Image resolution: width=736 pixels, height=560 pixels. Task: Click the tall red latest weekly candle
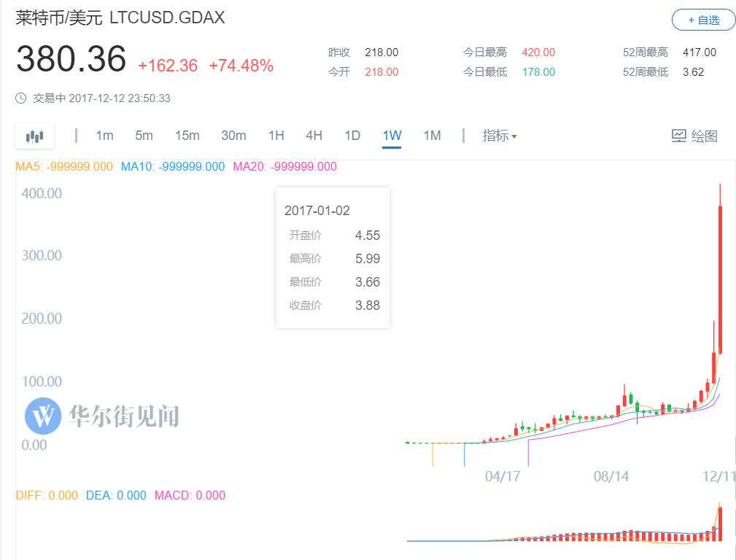[720, 279]
